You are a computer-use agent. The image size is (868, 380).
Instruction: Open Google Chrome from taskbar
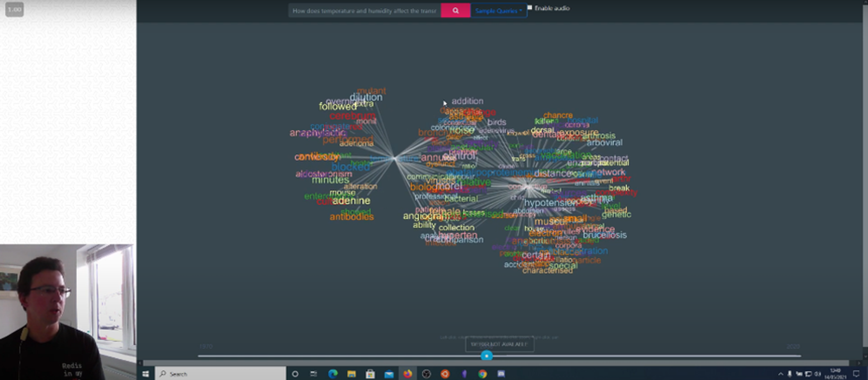click(483, 374)
